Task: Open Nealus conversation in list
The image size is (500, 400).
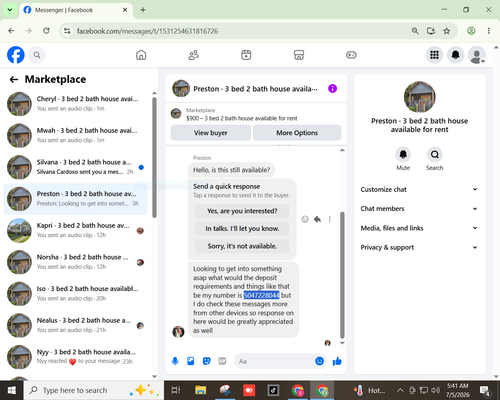Action: pyautogui.click(x=75, y=325)
